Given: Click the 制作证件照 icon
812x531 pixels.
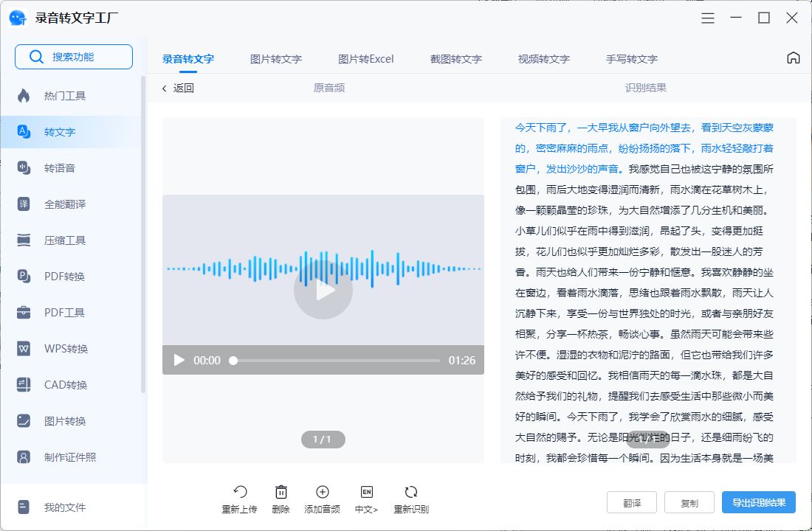Looking at the screenshot, I should coord(24,457).
